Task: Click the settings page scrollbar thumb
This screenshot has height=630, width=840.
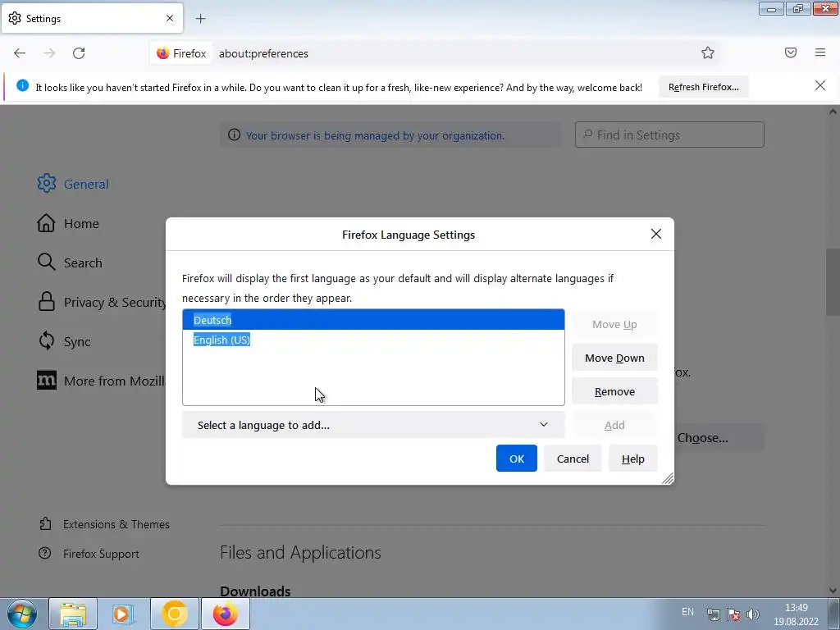Action: 832,281
